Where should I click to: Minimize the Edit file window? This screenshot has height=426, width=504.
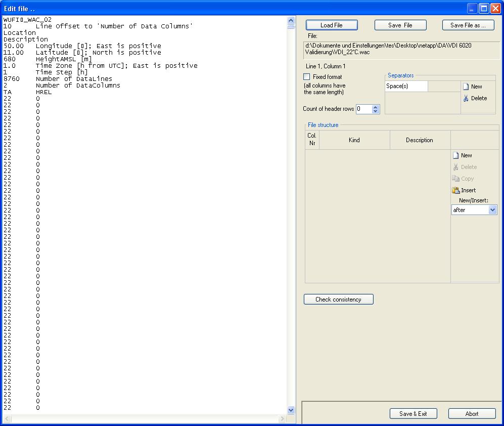click(472, 9)
